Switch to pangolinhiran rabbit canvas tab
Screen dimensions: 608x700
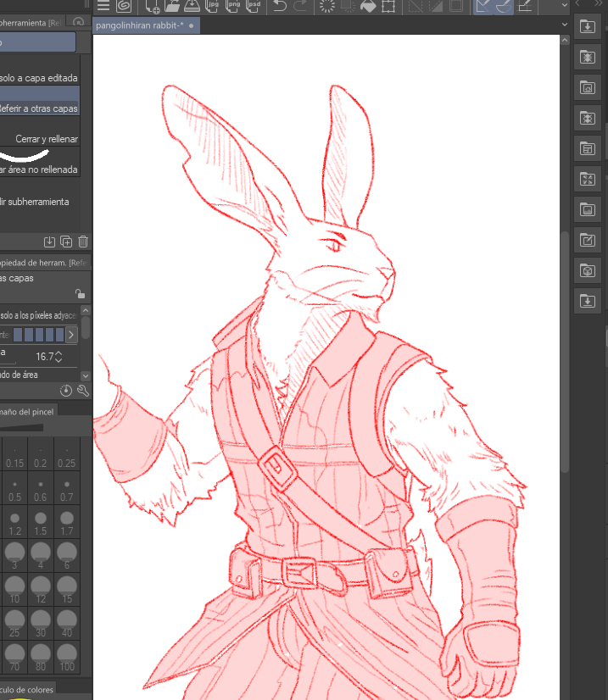point(141,25)
